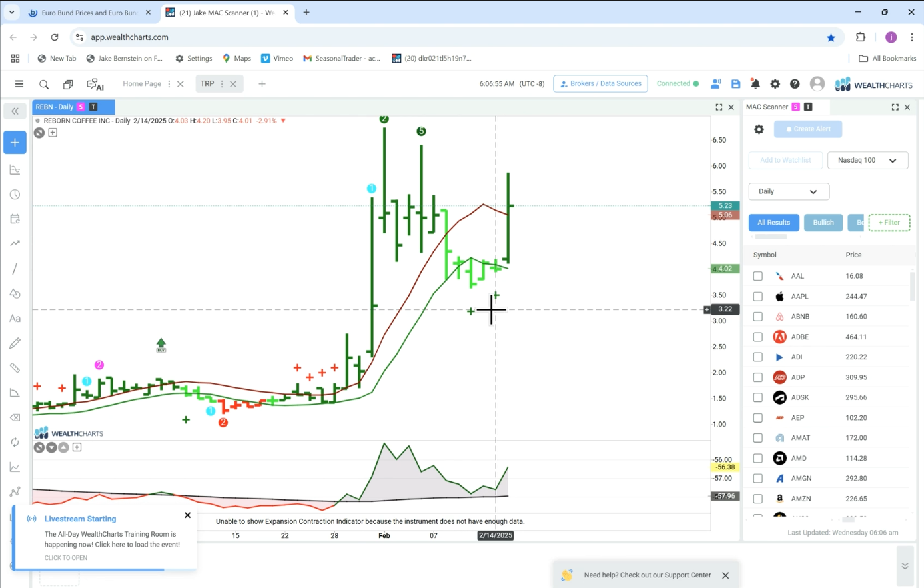Open the user profile avatar
Image resolution: width=924 pixels, height=588 pixels.
coord(817,84)
